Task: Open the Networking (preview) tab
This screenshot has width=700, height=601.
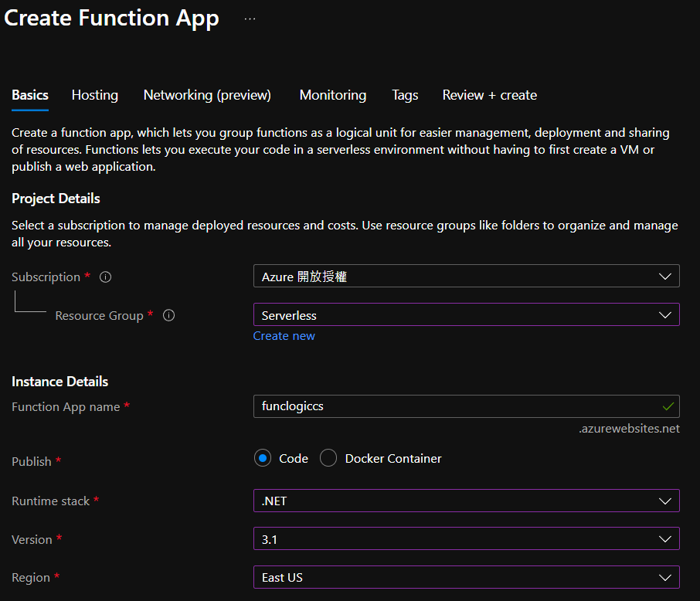Action: coord(207,95)
